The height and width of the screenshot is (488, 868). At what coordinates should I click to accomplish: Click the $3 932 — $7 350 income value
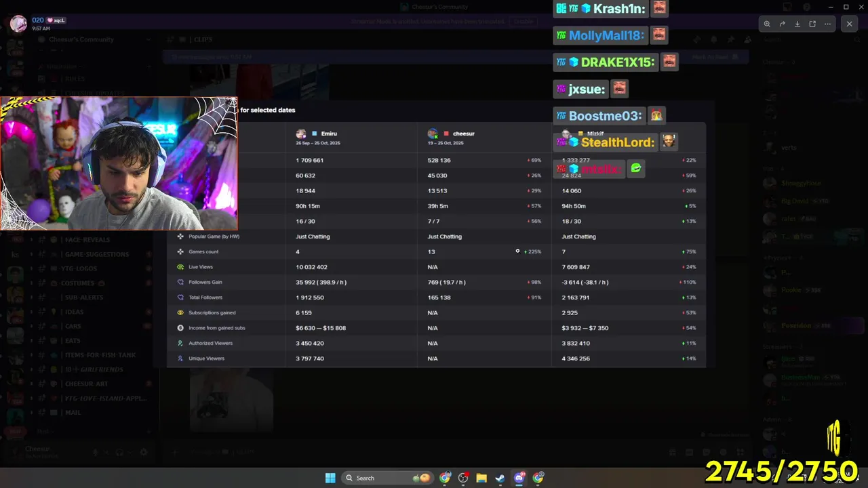pos(585,328)
